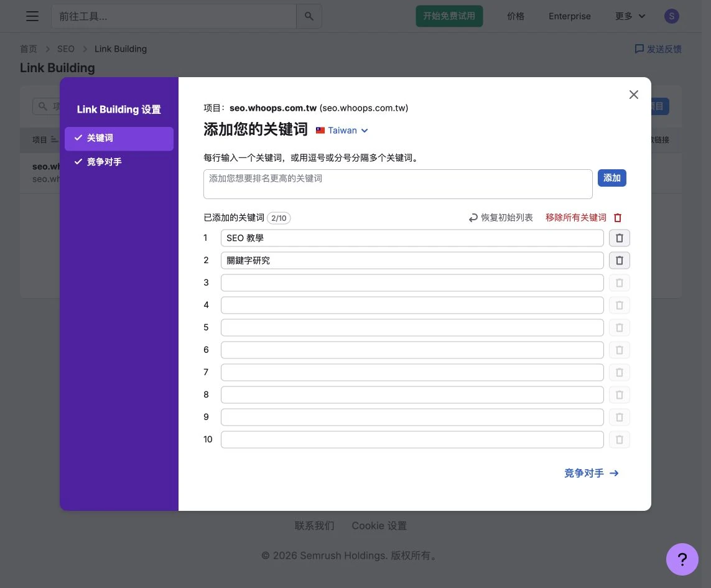Click trash icon for row 5
Screen dimensions: 711x588
tap(619, 327)
